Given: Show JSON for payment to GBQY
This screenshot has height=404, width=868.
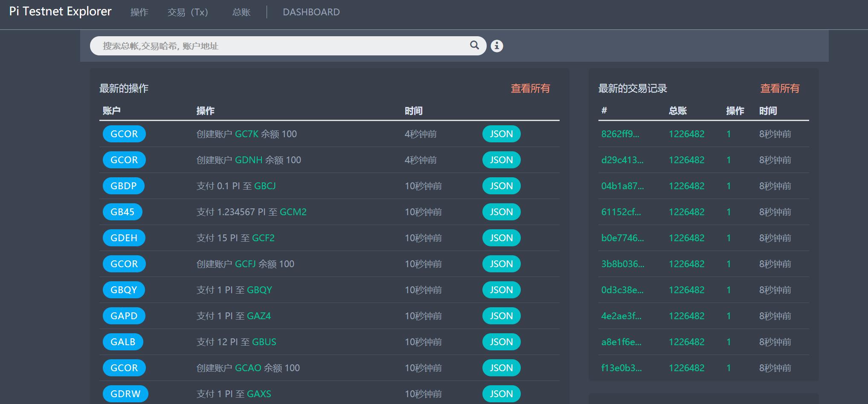Looking at the screenshot, I should (501, 290).
